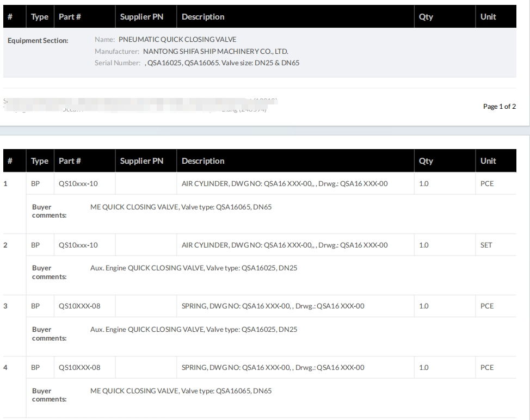530x420 pixels.
Task: Click the empty Supplier PN cell in row 1
Action: [146, 184]
